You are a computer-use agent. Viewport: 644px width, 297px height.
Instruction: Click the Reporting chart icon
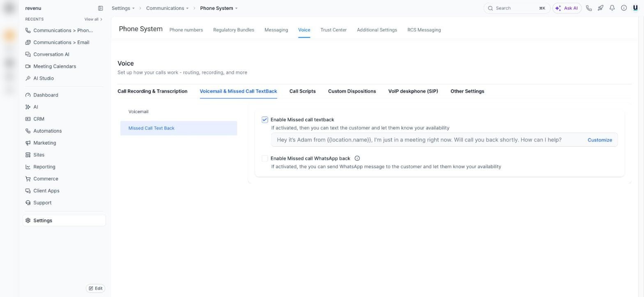[28, 167]
